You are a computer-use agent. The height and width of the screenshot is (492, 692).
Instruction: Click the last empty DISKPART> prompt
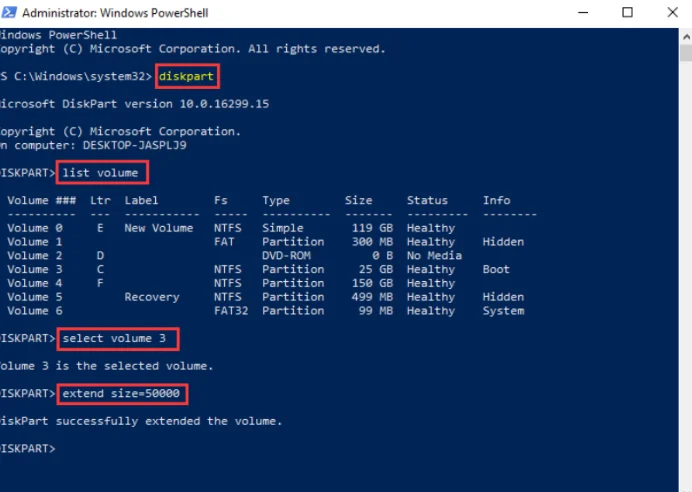point(28,449)
